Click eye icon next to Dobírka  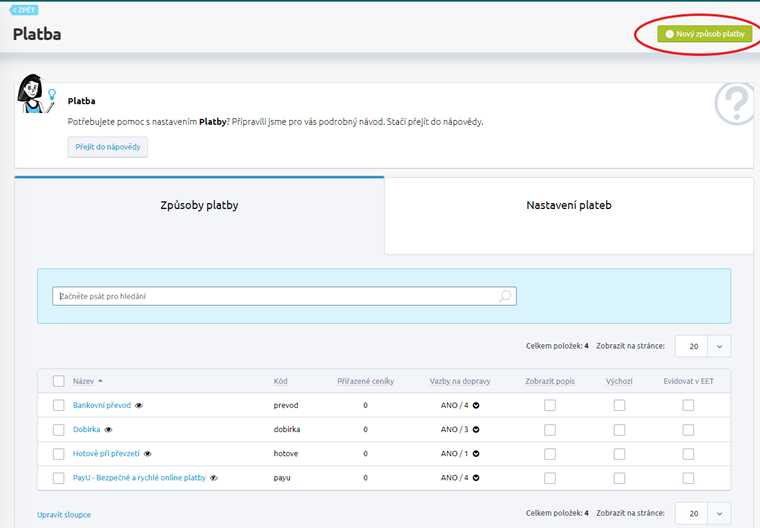click(108, 430)
